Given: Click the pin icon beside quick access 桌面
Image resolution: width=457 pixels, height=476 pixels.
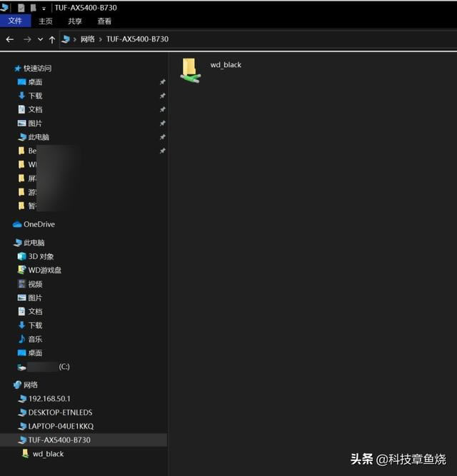Looking at the screenshot, I should 162,82.
